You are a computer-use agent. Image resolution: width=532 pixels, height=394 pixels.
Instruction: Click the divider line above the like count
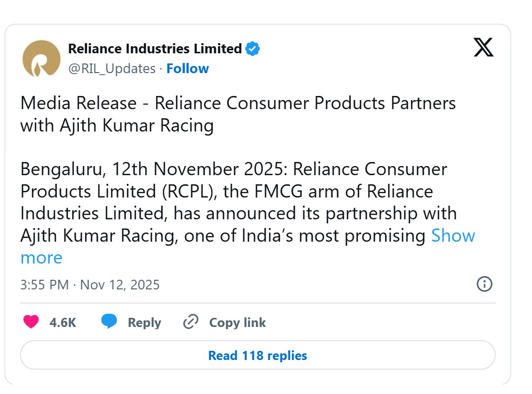(258, 303)
